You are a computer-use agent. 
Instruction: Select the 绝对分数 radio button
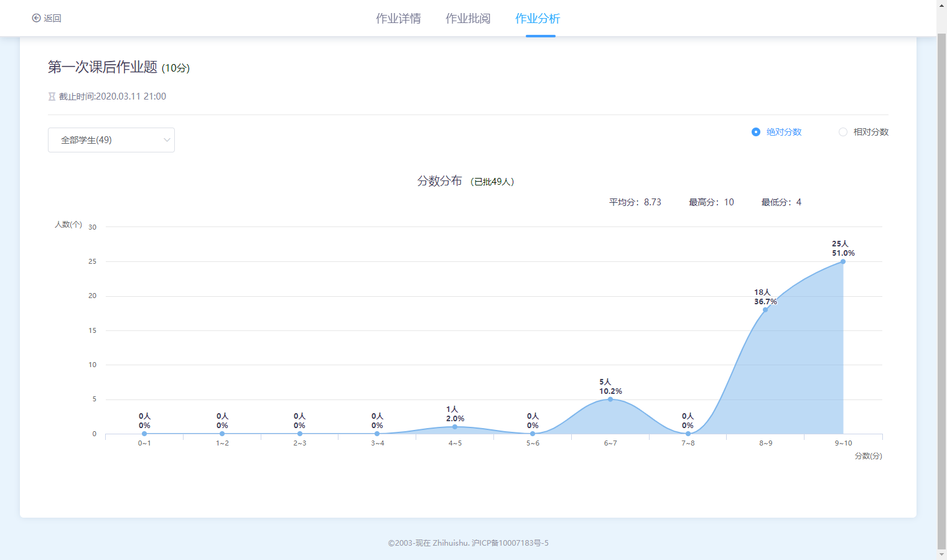[755, 132]
